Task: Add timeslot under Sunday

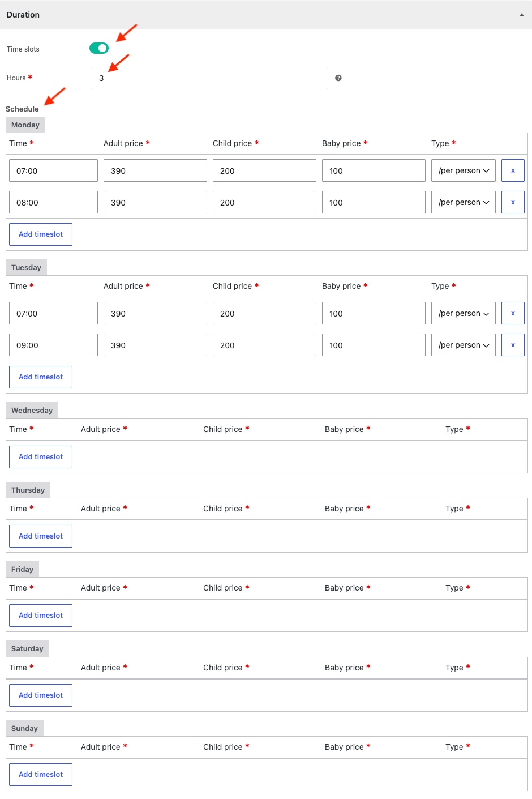Action: point(41,775)
